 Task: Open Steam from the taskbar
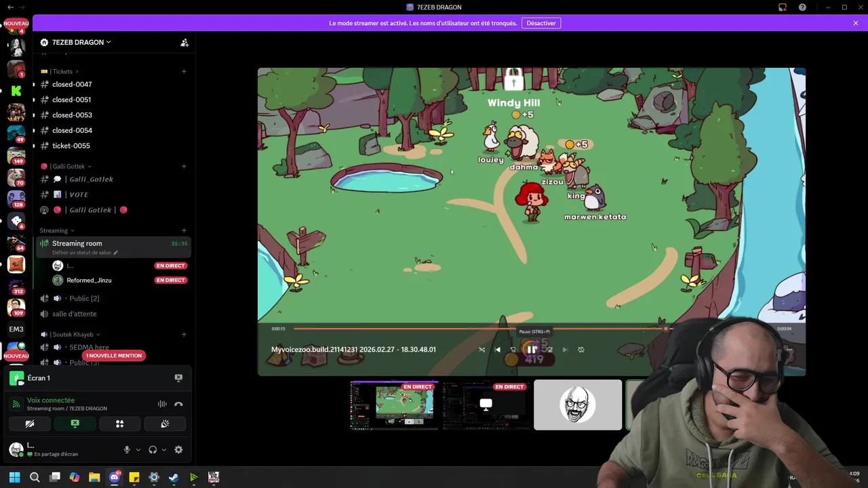tap(174, 477)
